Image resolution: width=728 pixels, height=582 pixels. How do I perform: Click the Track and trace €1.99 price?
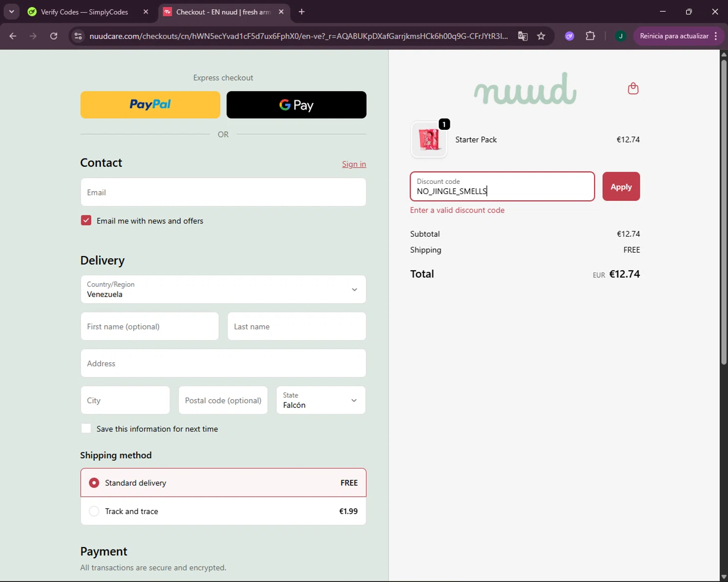click(x=348, y=511)
